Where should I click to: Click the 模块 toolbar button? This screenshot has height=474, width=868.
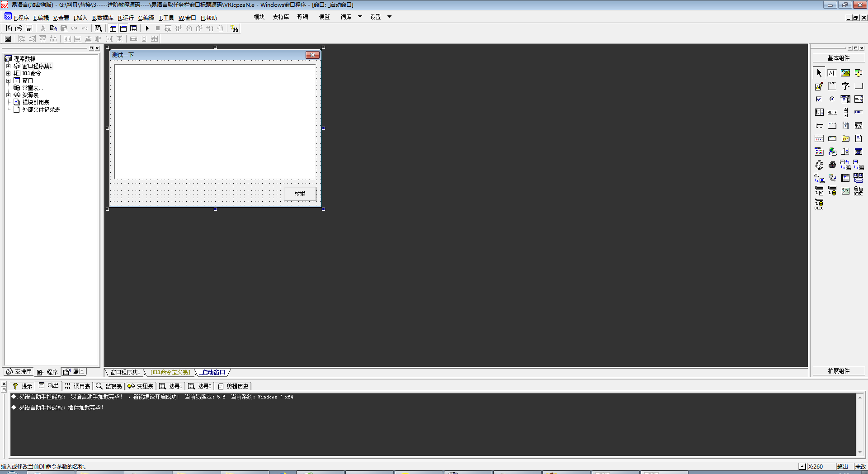coord(259,17)
